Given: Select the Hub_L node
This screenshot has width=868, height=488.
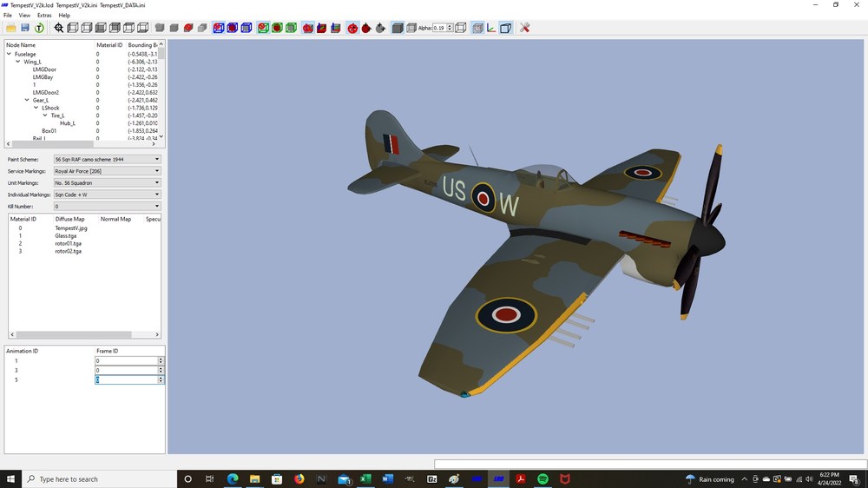Looking at the screenshot, I should [68, 123].
